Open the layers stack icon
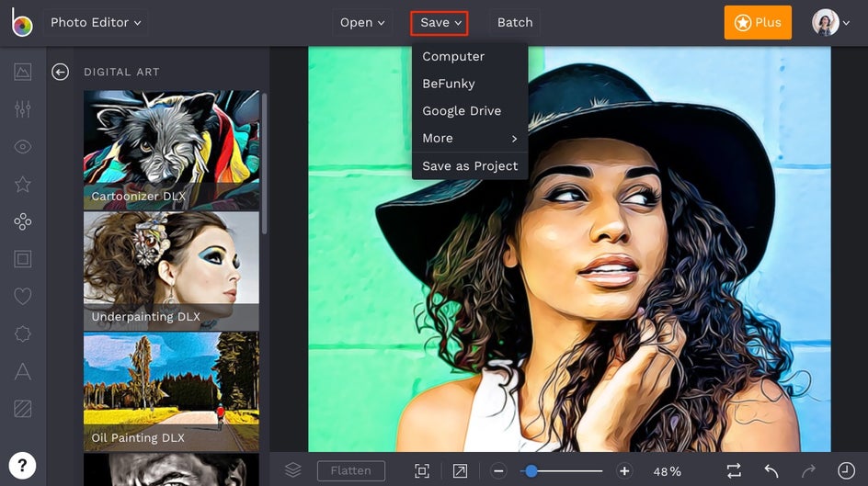868x486 pixels. tap(292, 470)
